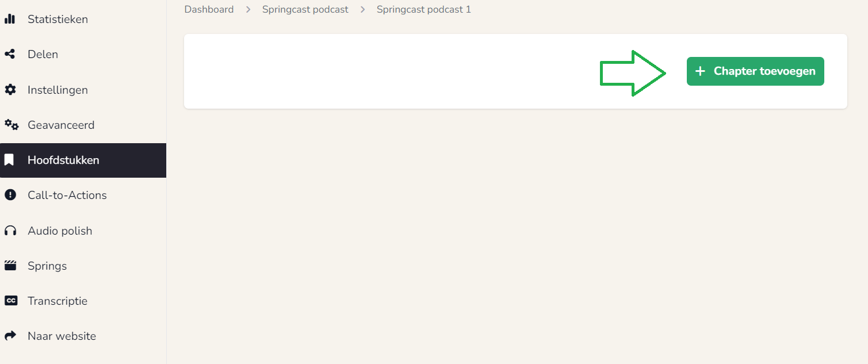The width and height of the screenshot is (868, 364).
Task: Click the plus icon in the green button
Action: tap(700, 71)
